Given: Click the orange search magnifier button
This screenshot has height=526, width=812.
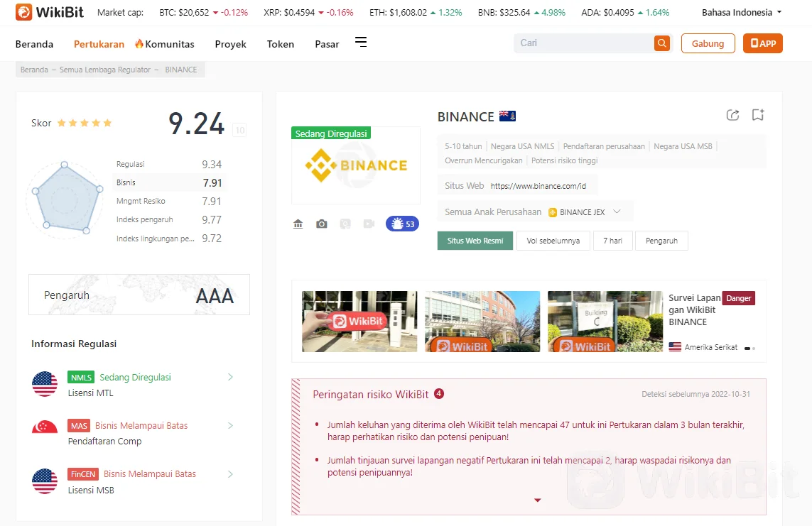Looking at the screenshot, I should coord(662,43).
